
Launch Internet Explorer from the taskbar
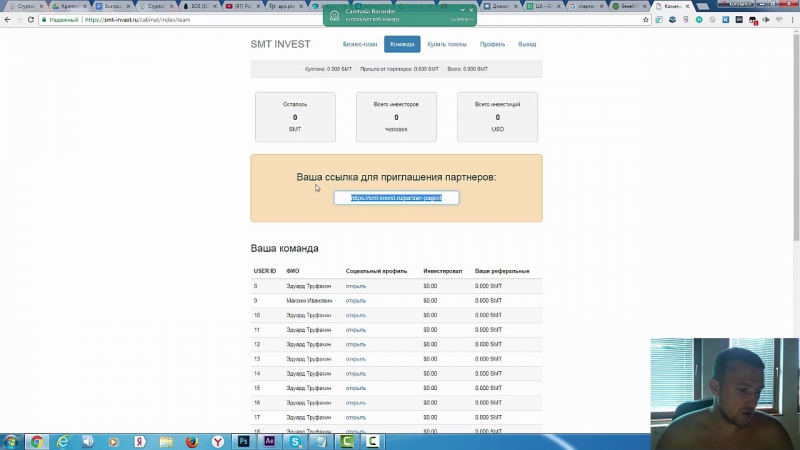62,441
